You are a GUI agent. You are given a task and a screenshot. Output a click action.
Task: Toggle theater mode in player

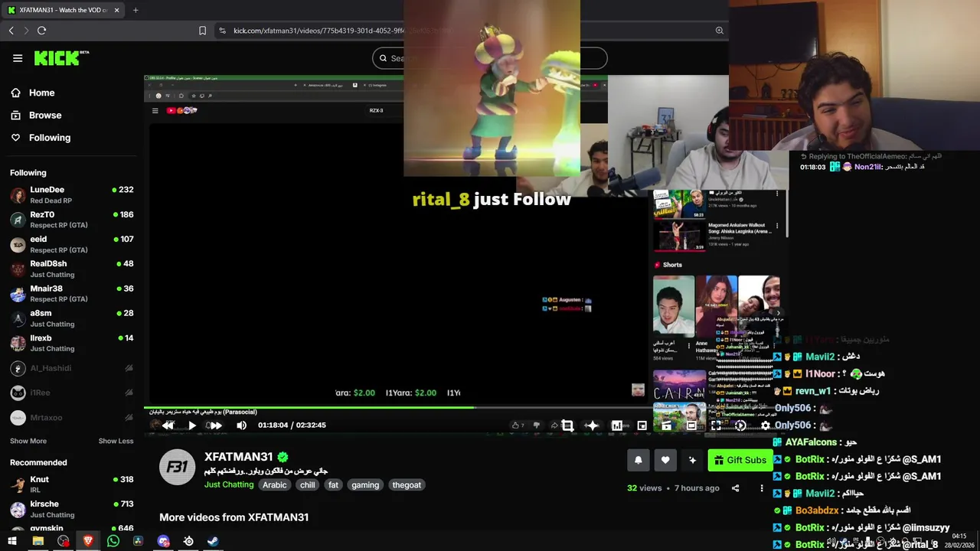click(691, 425)
